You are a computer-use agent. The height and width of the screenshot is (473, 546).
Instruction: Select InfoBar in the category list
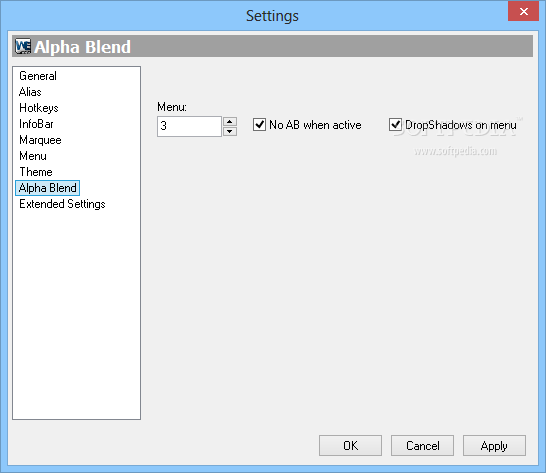pyautogui.click(x=36, y=124)
